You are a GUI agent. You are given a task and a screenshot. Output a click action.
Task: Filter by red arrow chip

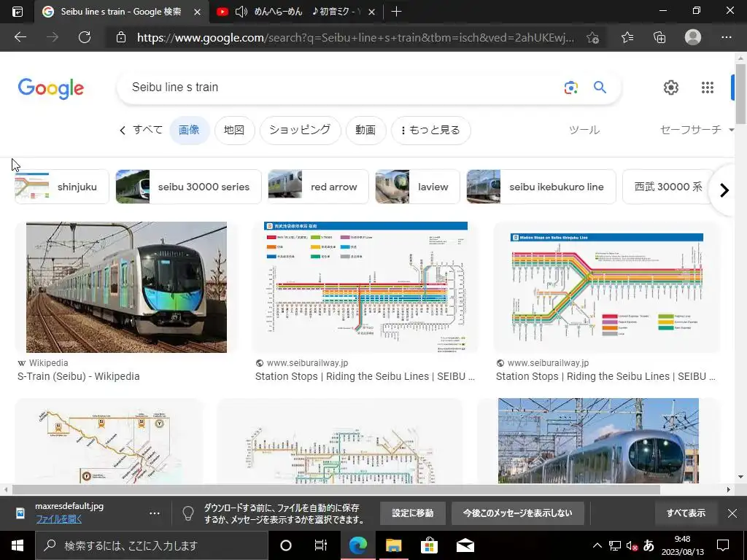click(x=318, y=187)
